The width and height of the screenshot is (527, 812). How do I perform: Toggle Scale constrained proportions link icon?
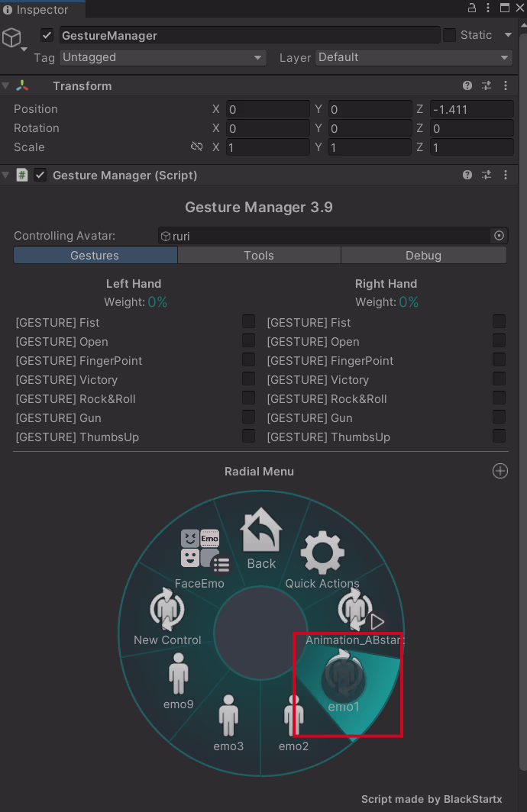tap(196, 147)
